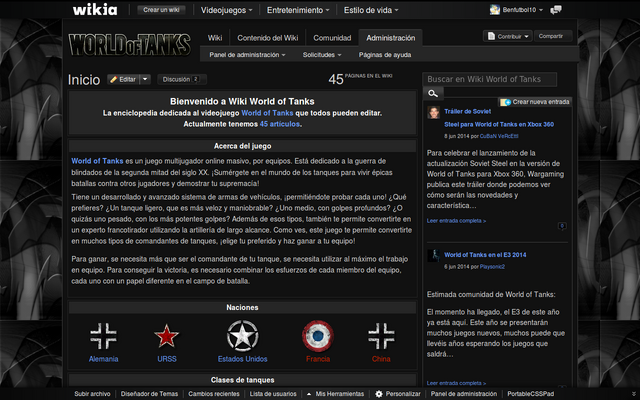Open the Estados Unidos star emblem

coord(242,336)
